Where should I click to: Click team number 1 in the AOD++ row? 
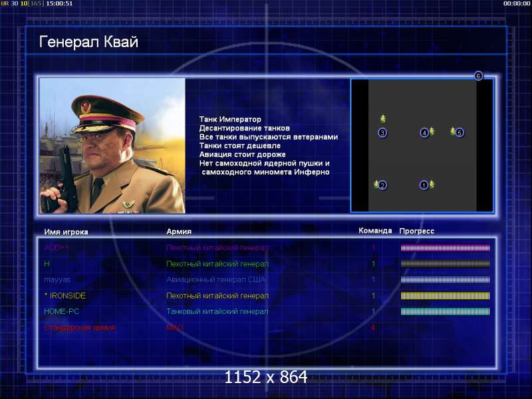[374, 247]
